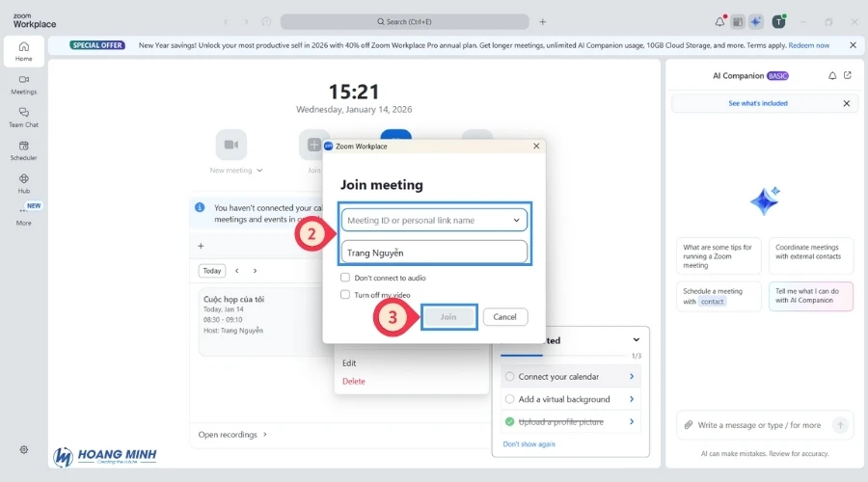Open the Hub sidebar icon

coord(23,182)
